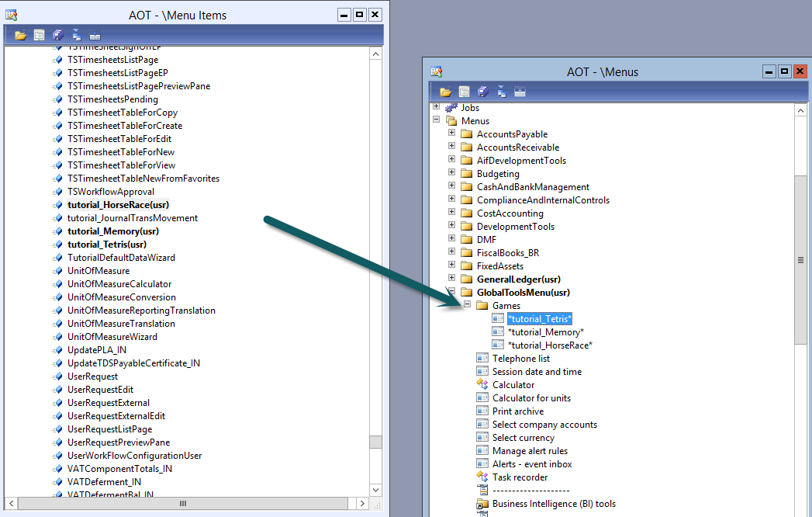
Task: Click the Task recorder icon
Action: pyautogui.click(x=482, y=477)
